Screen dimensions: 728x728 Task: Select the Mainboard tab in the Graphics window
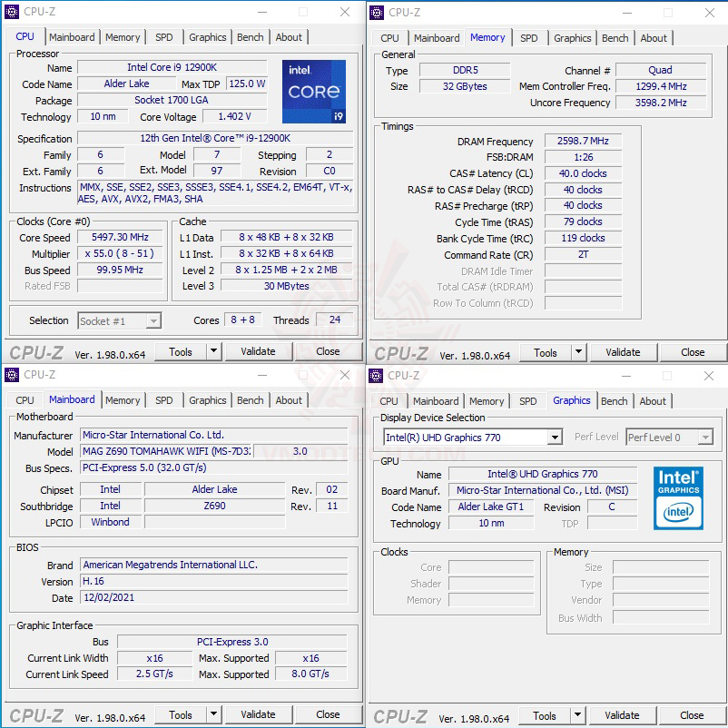click(436, 401)
